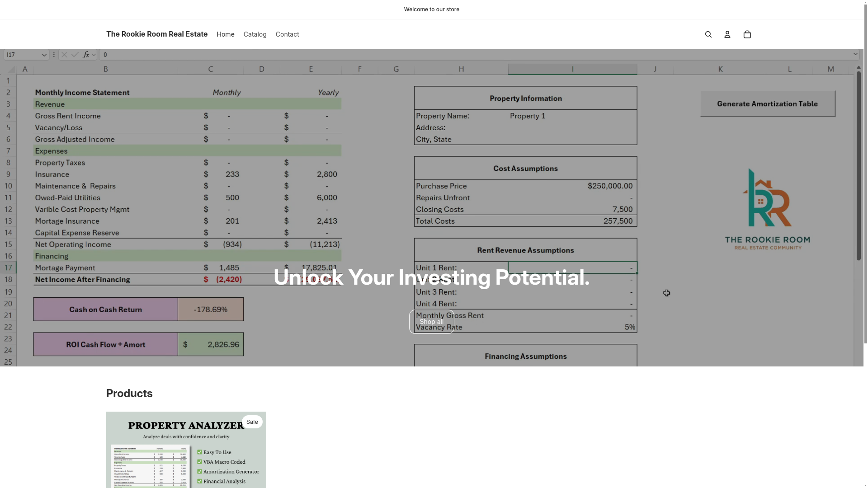Click the Net Income After Financing label
This screenshot has width=868, height=488.
point(83,279)
